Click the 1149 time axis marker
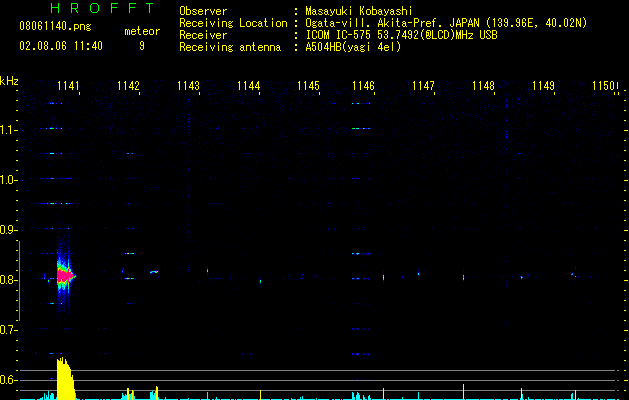 (x=544, y=86)
